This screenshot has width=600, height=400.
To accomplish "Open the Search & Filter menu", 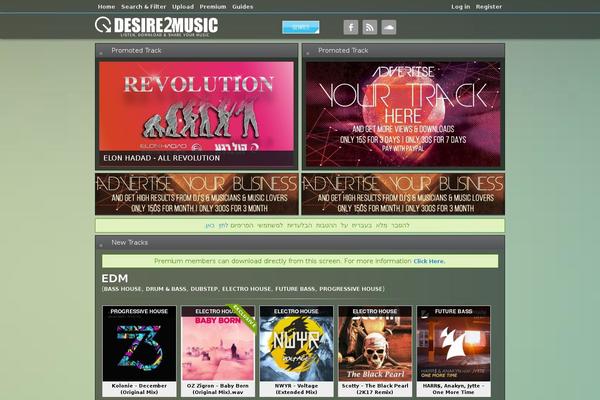I will [143, 7].
